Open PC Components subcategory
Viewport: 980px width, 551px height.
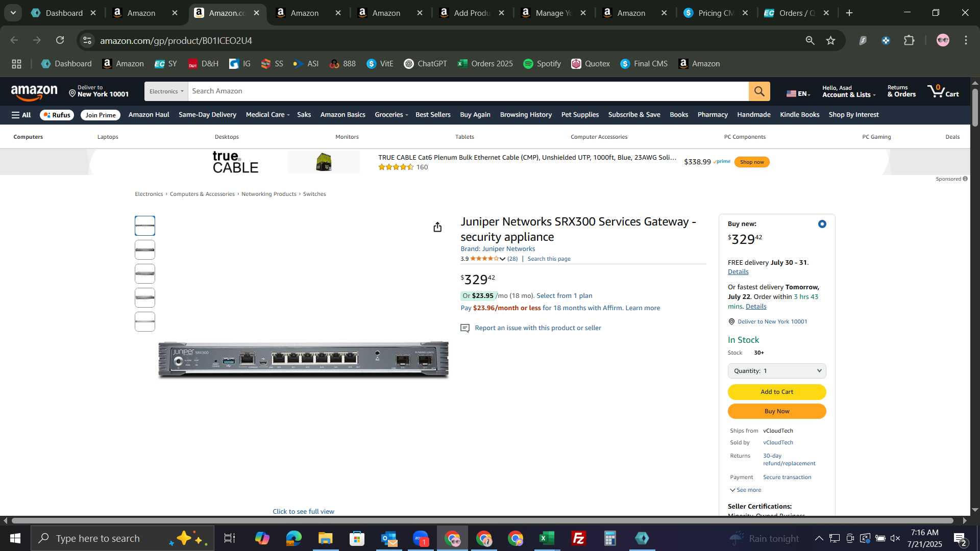tap(745, 137)
